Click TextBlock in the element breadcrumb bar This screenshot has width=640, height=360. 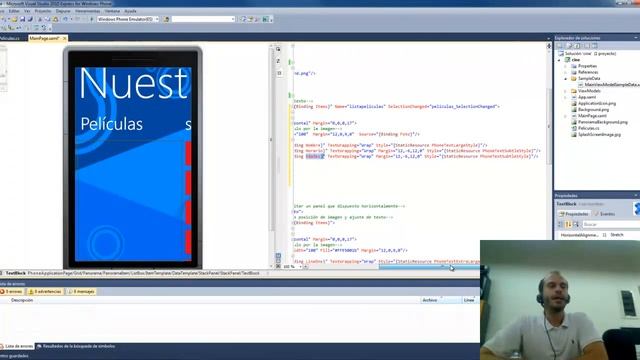[x=16, y=273]
